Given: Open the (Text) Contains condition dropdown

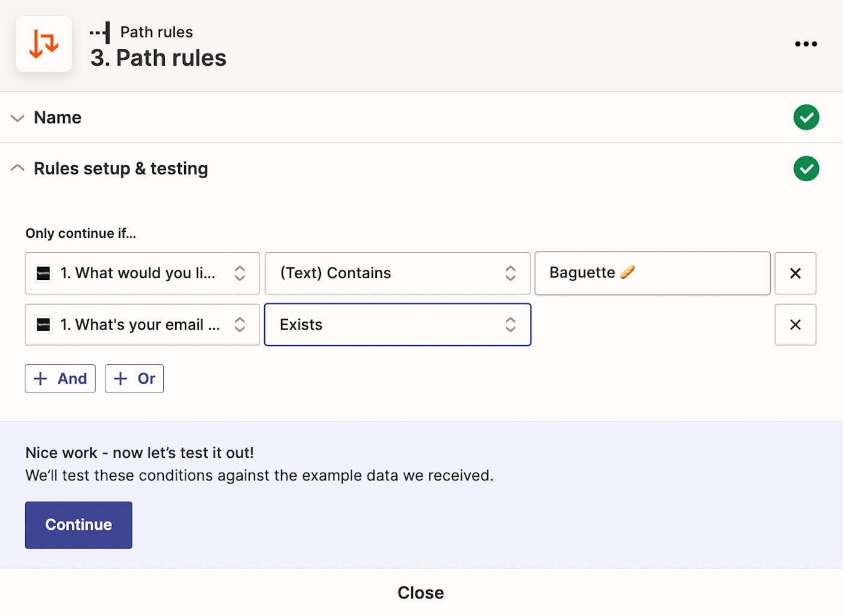Looking at the screenshot, I should [x=397, y=273].
